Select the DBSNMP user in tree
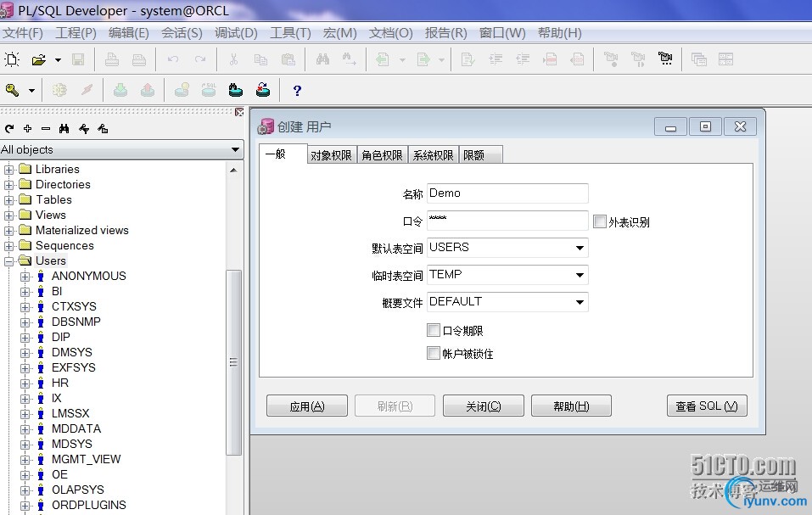The width and height of the screenshot is (812, 515). pyautogui.click(x=76, y=322)
